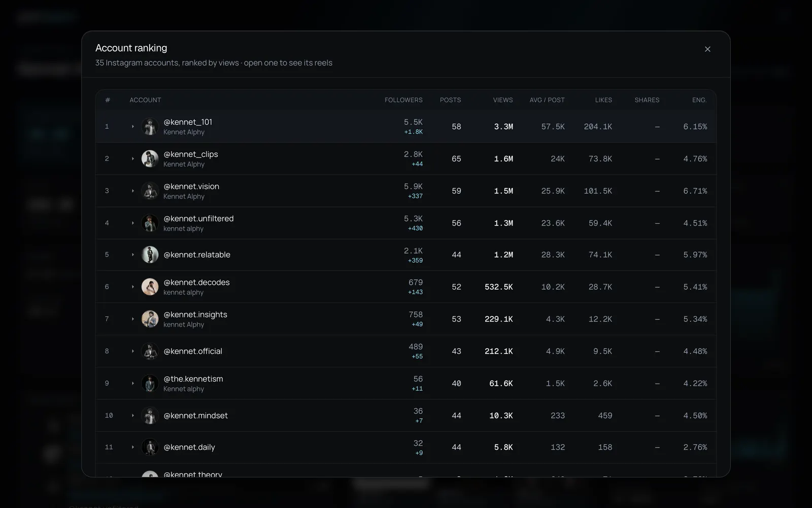
Task: Click the @kennet_clips profile avatar
Action: pyautogui.click(x=150, y=159)
